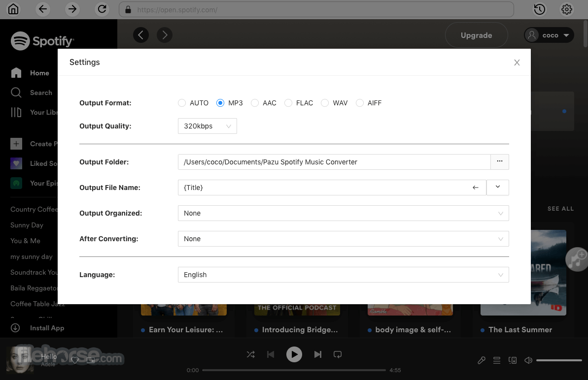Image resolution: width=588 pixels, height=380 pixels.
Task: Browse output folder with ellipsis button
Action: tap(499, 162)
